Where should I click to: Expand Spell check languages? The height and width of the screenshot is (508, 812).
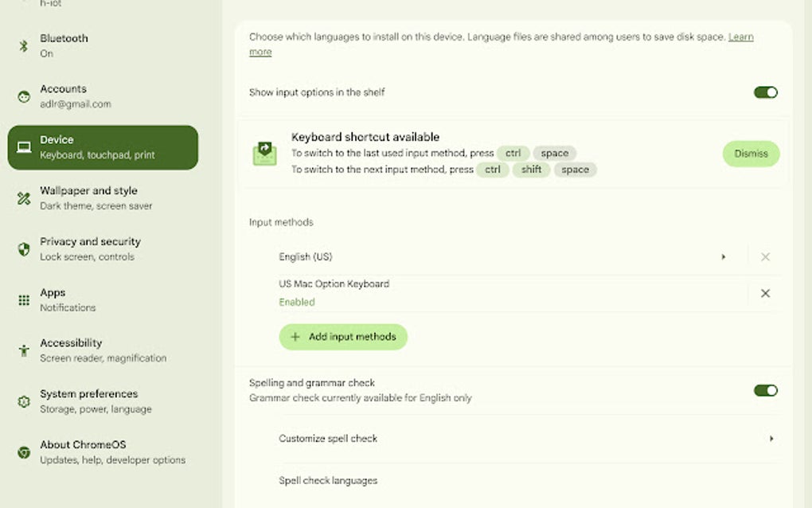(x=525, y=480)
